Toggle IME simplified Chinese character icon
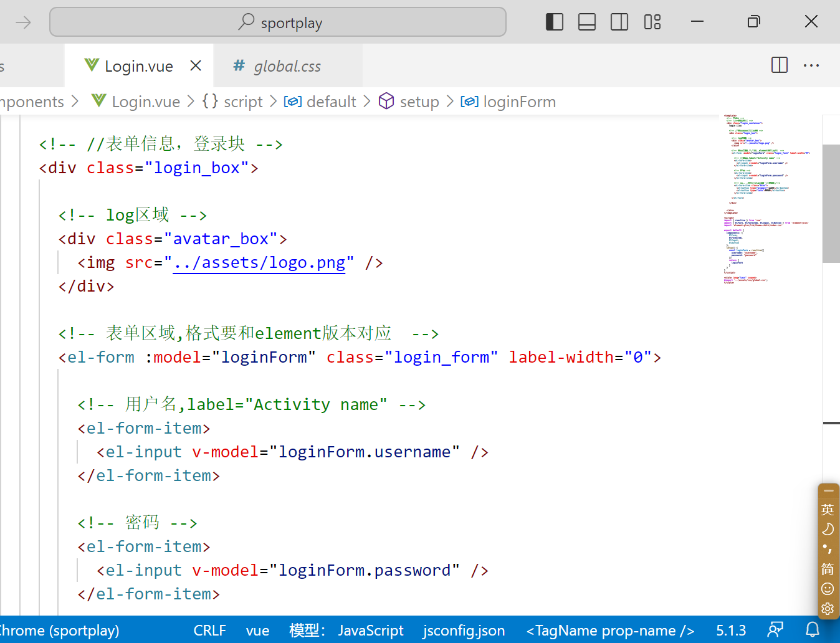 pyautogui.click(x=828, y=569)
